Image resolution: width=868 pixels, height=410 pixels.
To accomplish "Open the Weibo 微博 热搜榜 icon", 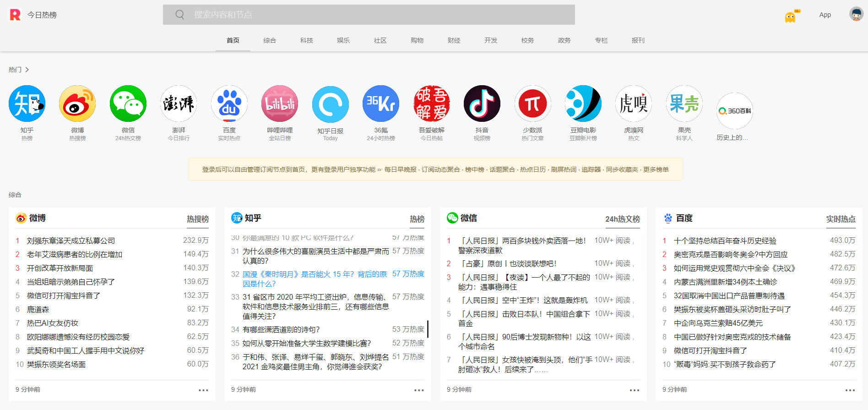I will (77, 104).
